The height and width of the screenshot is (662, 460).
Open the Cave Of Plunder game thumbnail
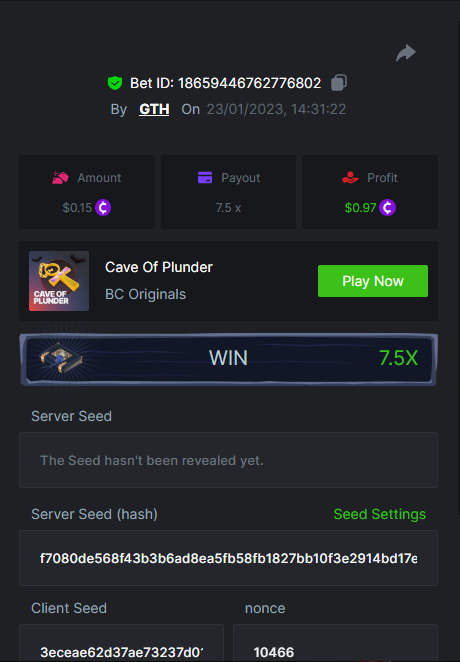59,281
